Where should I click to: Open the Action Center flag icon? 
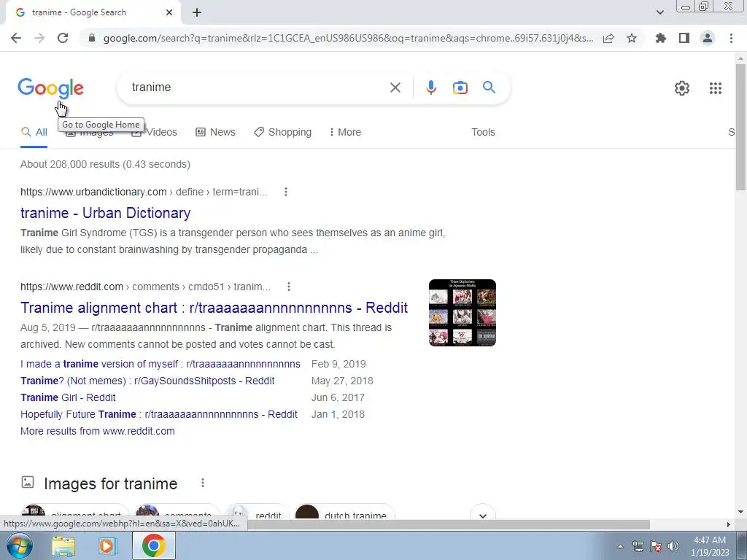tap(656, 546)
